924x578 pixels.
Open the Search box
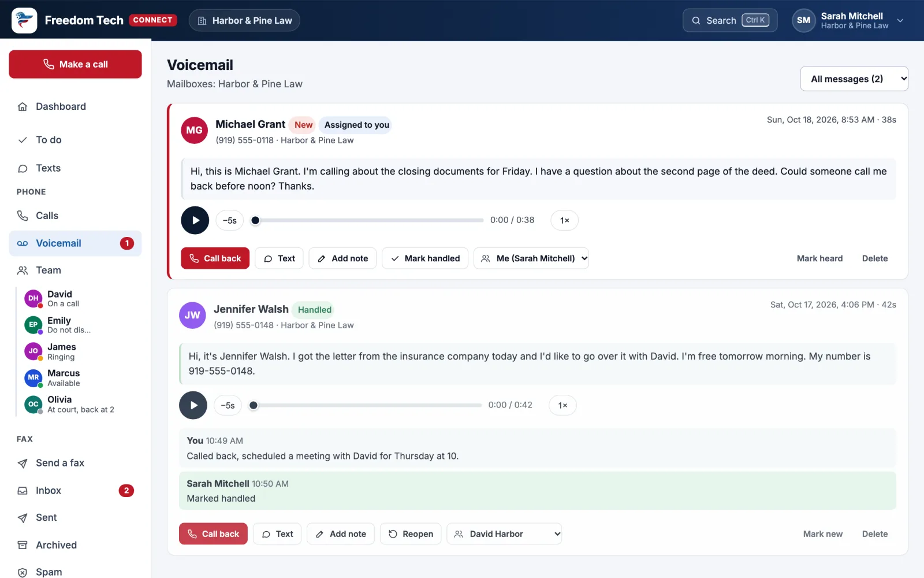(730, 20)
